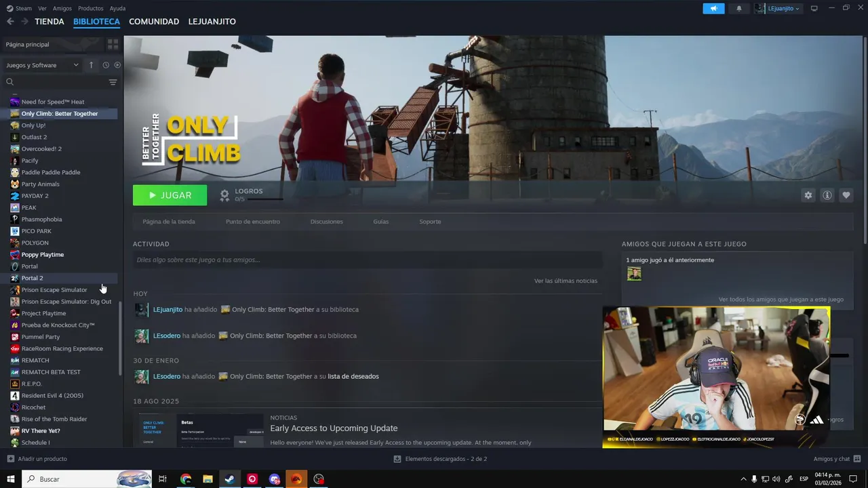Open the announcements megaphone button
This screenshot has height=488, width=868.
coord(713,8)
